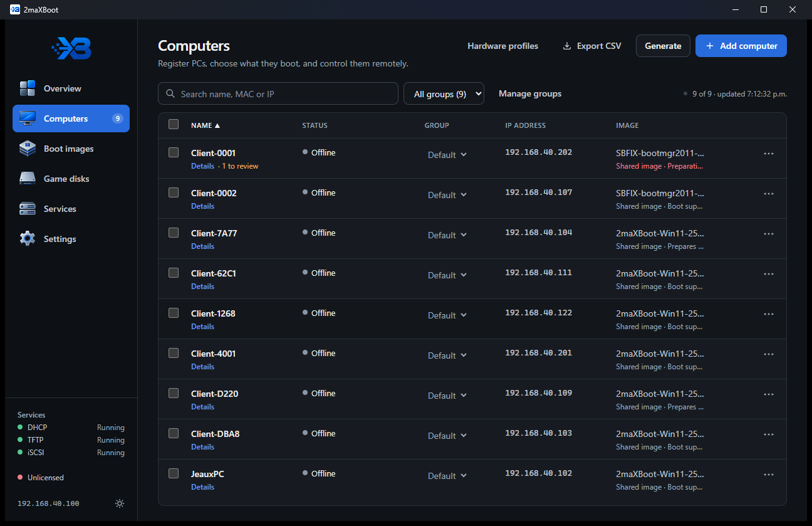This screenshot has width=812, height=526.
Task: Open the more options menu for Client-0002
Action: 769,194
